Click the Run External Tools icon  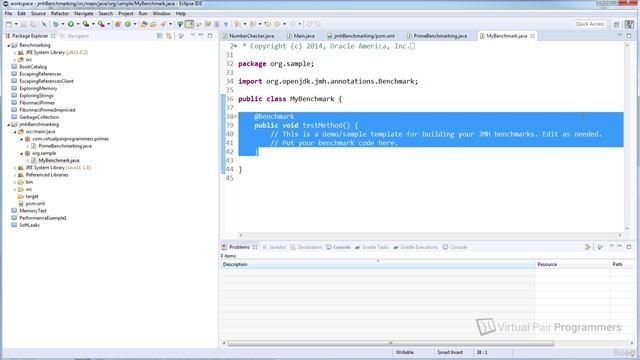coord(101,24)
